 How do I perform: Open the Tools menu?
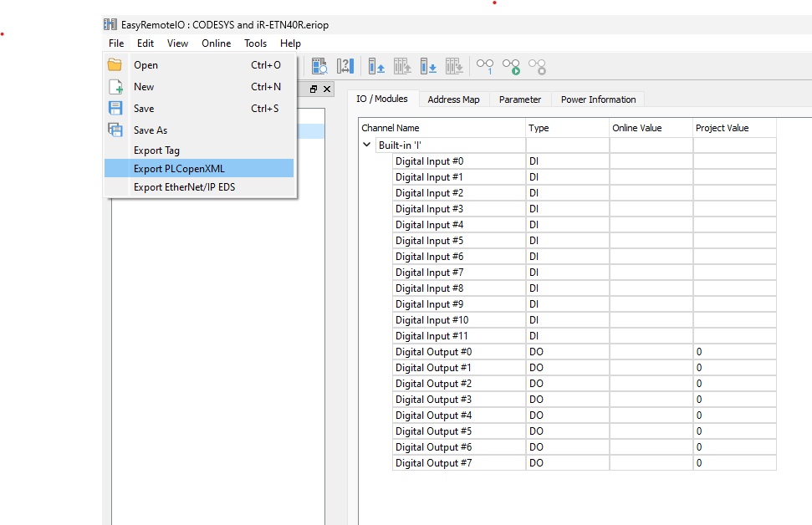[x=255, y=43]
